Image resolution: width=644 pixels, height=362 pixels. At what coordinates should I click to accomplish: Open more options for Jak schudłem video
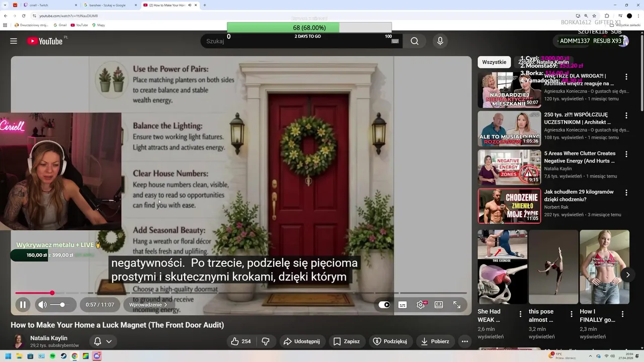tap(626, 193)
